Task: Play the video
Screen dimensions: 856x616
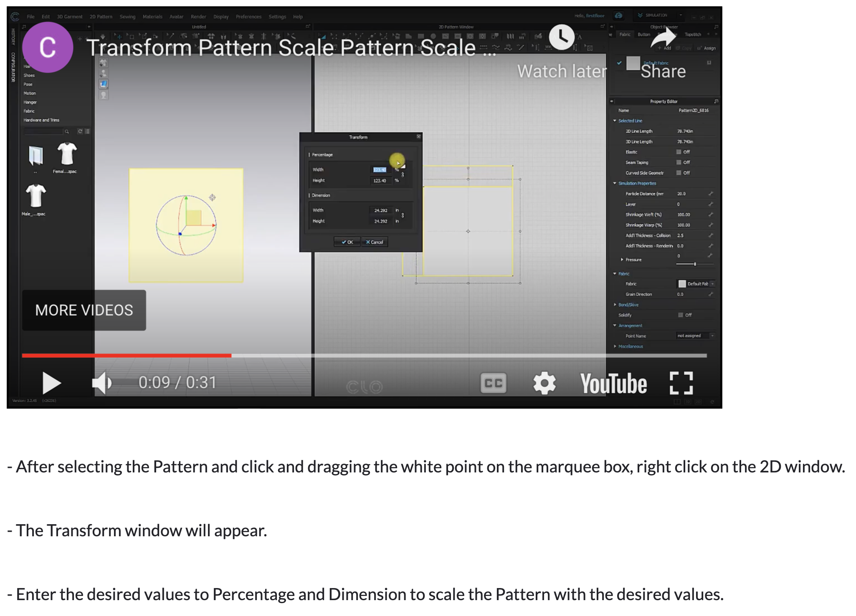Action: click(52, 383)
